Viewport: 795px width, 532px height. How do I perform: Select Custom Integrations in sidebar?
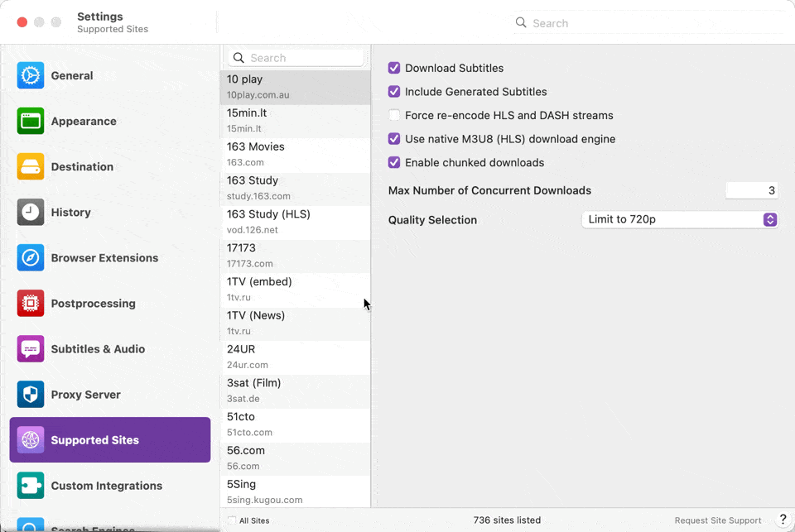(106, 486)
